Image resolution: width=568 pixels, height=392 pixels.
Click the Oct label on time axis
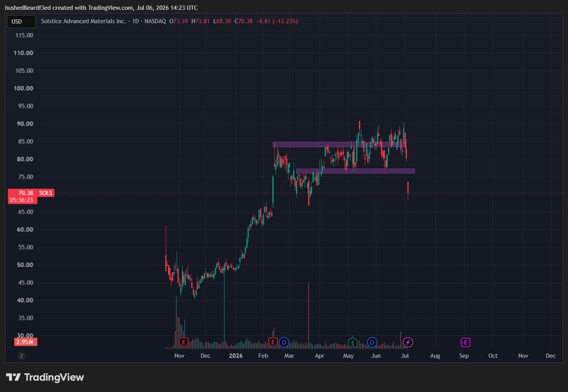[493, 356]
